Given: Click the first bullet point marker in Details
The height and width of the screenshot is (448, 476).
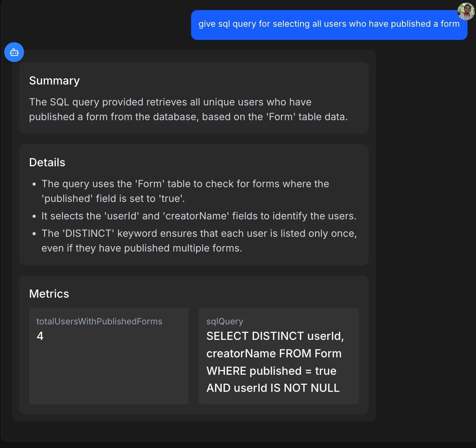Looking at the screenshot, I should [x=34, y=184].
